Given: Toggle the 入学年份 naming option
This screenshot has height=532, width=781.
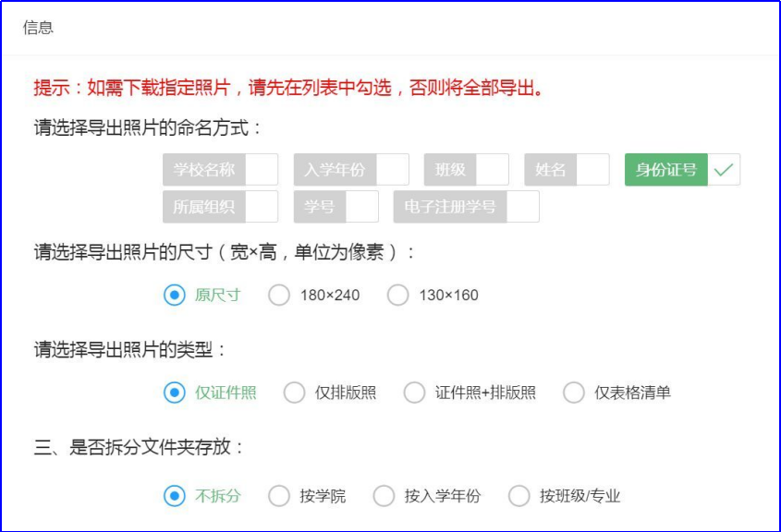Looking at the screenshot, I should (x=351, y=170).
